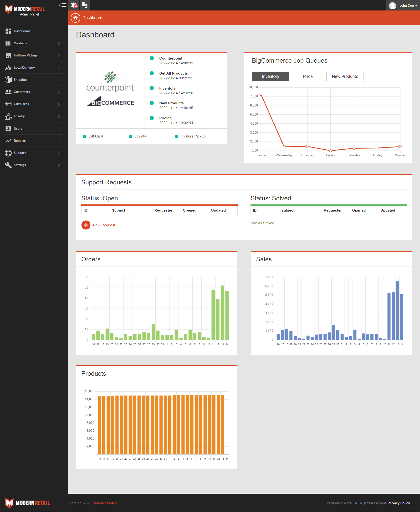Click the red plus New Request icon
The image size is (420, 512).
[x=86, y=225]
